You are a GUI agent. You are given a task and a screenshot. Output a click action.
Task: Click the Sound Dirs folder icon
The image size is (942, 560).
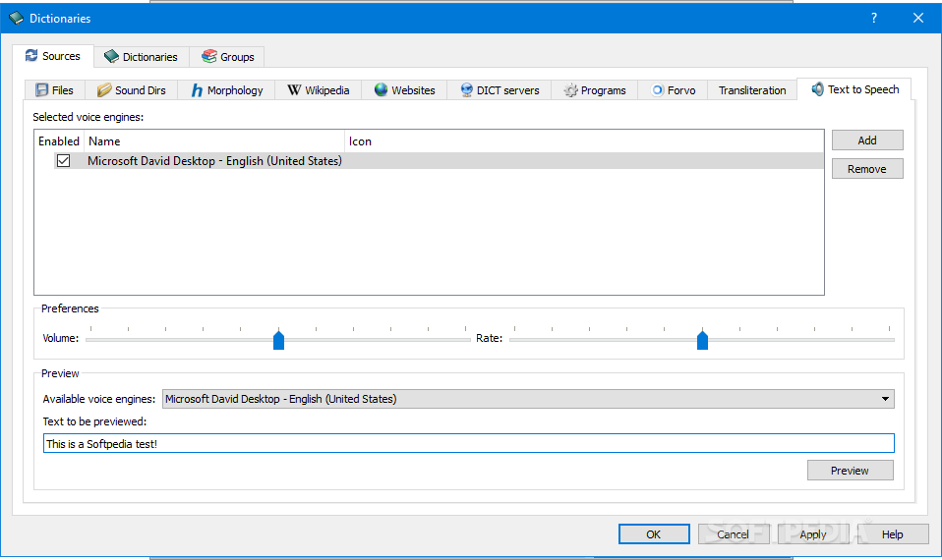click(104, 90)
